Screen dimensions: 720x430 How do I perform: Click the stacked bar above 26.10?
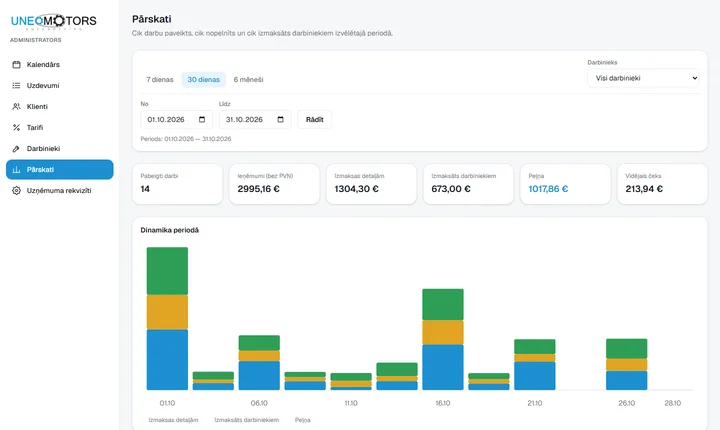[626, 364]
